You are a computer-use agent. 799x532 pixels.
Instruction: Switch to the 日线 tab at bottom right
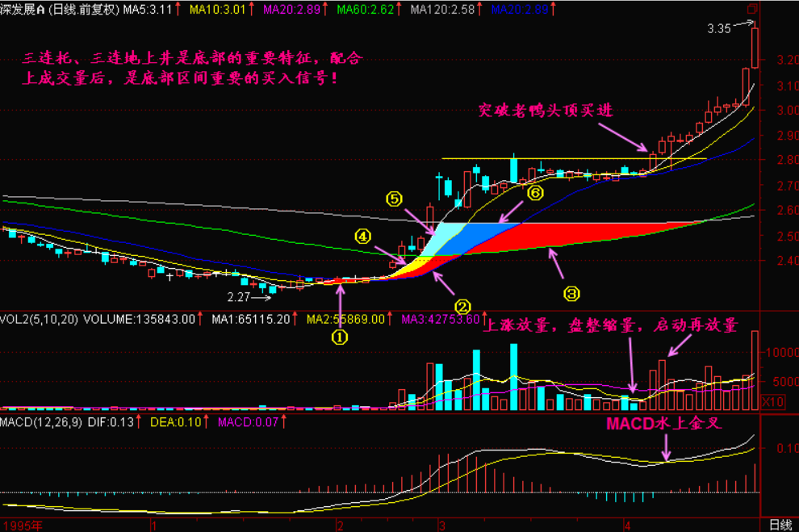click(780, 525)
